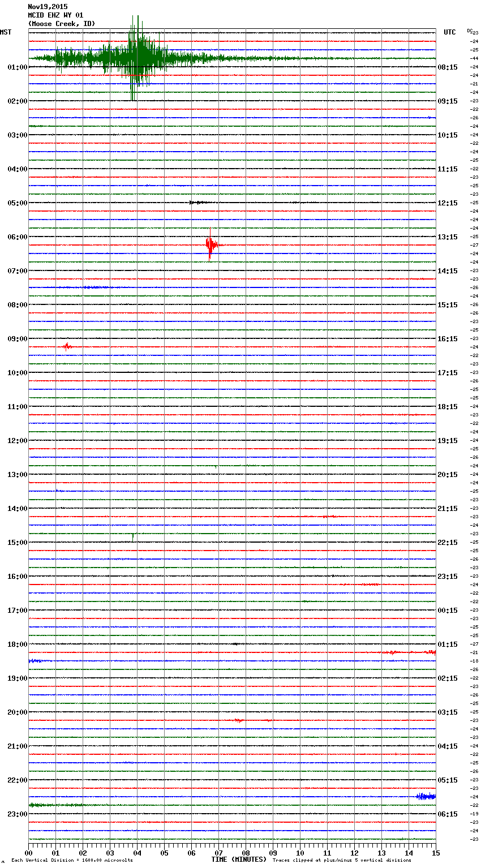481x868 pixels.
Task: Click the 18:00 MST time label
Action: [18, 644]
